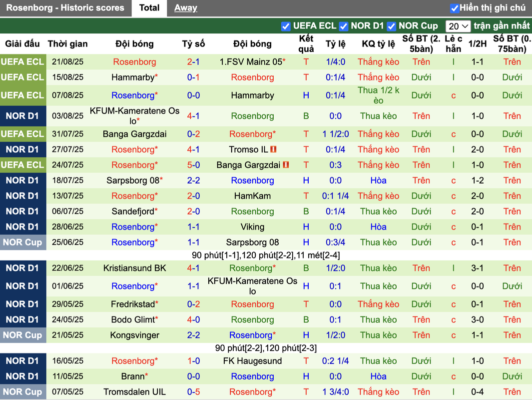Viewport: 532px width, 400px height.
Task: Click Thua 1/2 kèo result on 07/08/25
Action: 378,95
